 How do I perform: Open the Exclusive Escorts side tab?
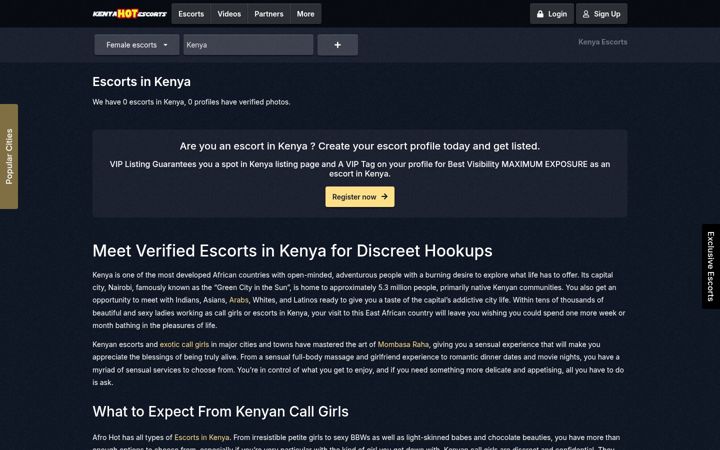pyautogui.click(x=711, y=266)
